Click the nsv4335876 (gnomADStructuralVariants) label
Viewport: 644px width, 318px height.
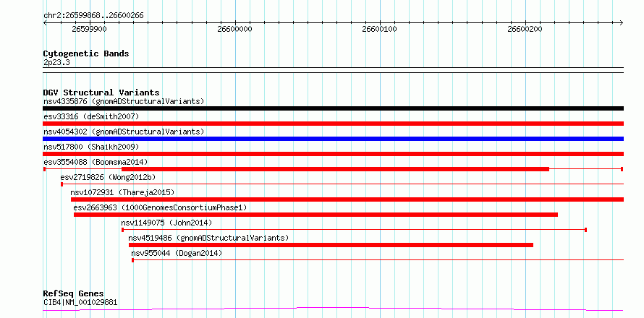pos(124,101)
